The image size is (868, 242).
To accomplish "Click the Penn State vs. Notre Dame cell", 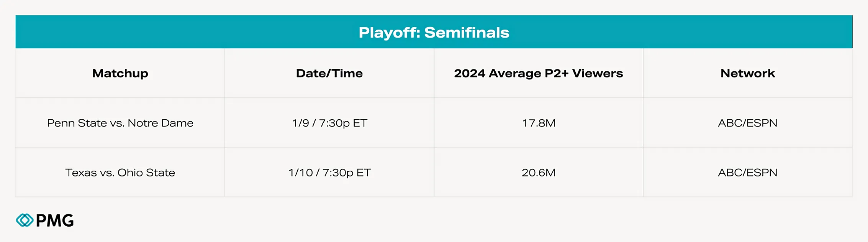I will [x=120, y=123].
